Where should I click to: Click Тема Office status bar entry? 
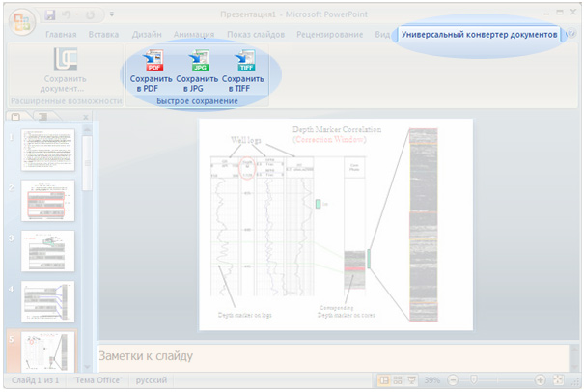[97, 380]
